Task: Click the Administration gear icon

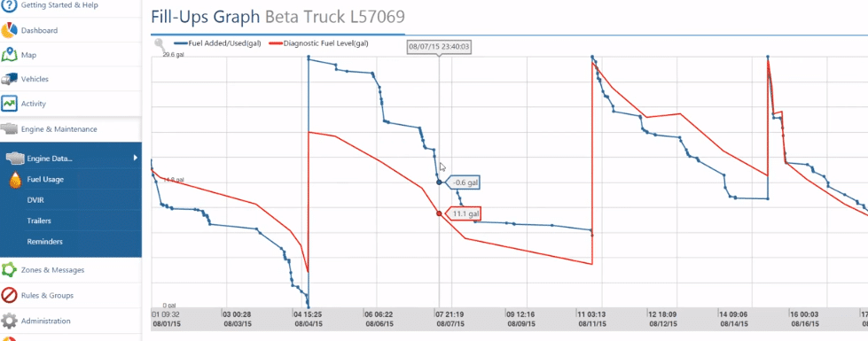Action: [x=8, y=321]
